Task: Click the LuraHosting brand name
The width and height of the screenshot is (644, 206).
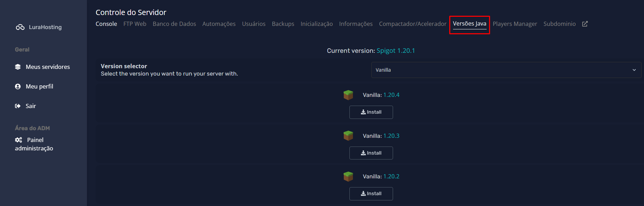Action: (45, 27)
